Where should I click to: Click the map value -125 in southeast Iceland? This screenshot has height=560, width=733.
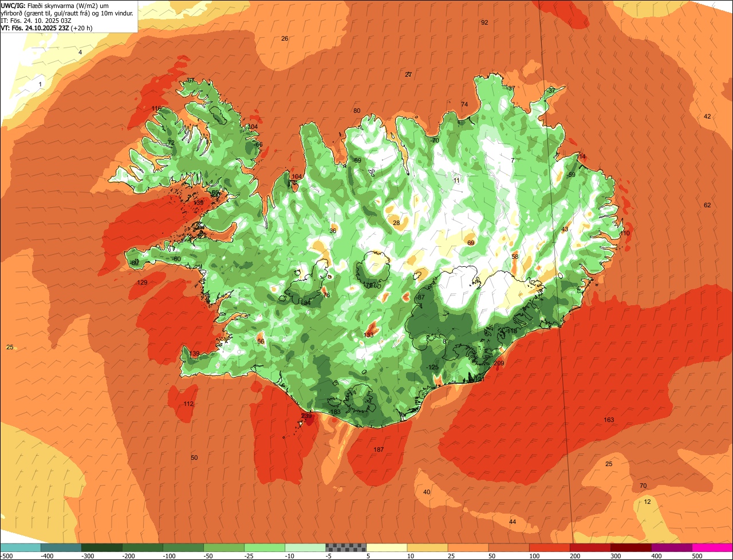click(x=433, y=367)
